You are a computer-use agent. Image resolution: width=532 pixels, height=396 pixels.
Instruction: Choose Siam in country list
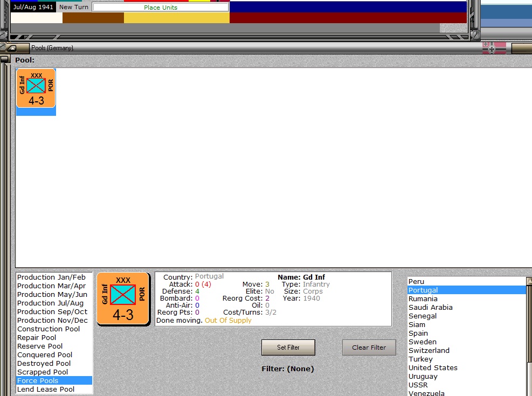[467, 324]
